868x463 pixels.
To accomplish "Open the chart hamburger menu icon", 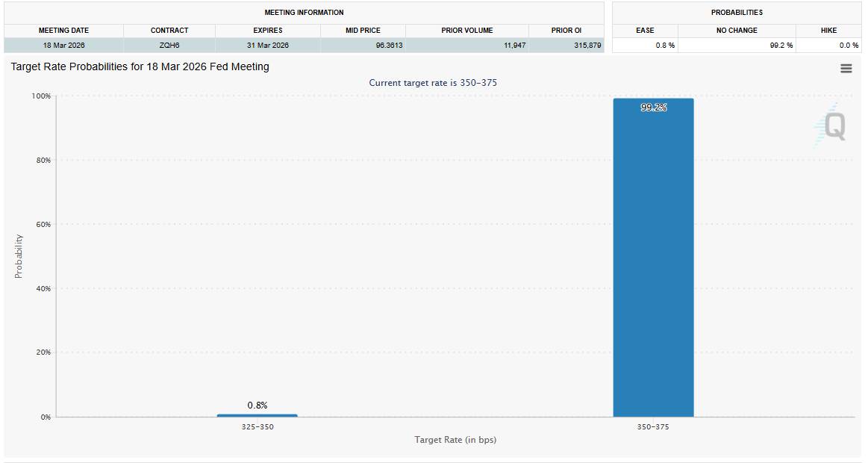I will coord(846,68).
